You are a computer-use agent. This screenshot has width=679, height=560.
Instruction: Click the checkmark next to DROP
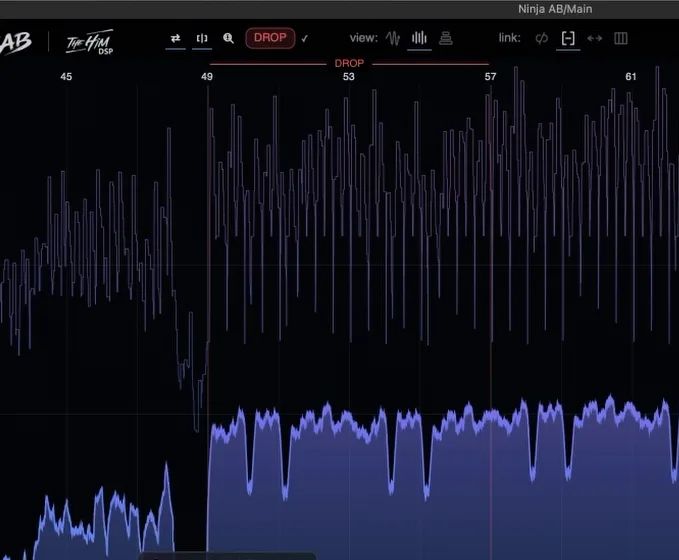[304, 39]
